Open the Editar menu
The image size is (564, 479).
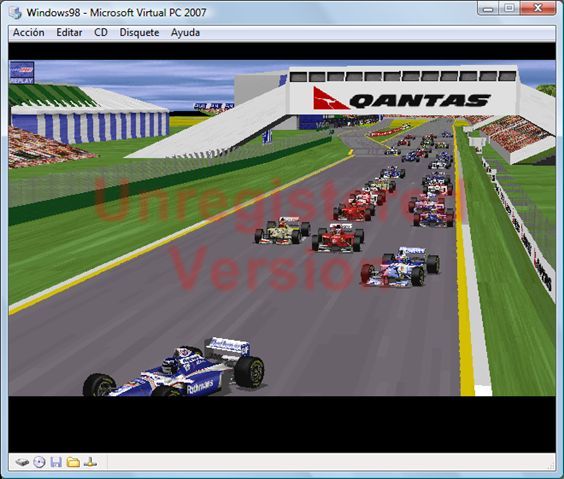[69, 32]
